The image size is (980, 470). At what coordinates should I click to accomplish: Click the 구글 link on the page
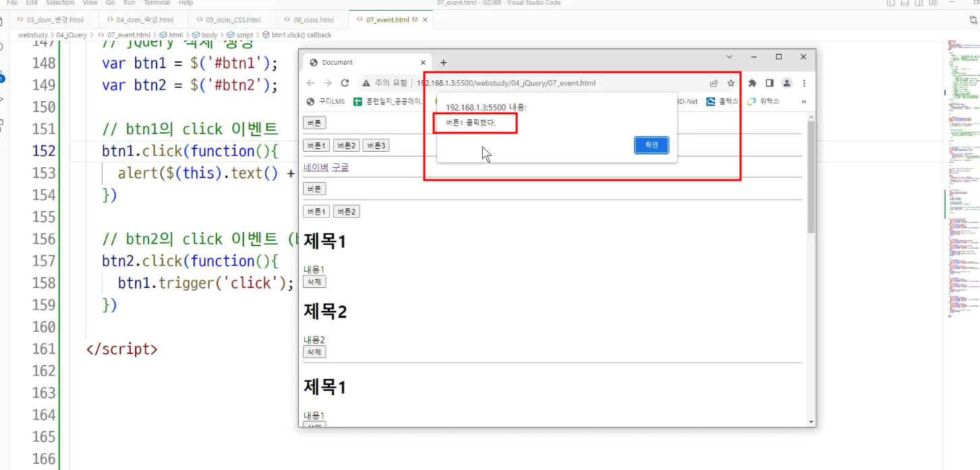point(341,167)
